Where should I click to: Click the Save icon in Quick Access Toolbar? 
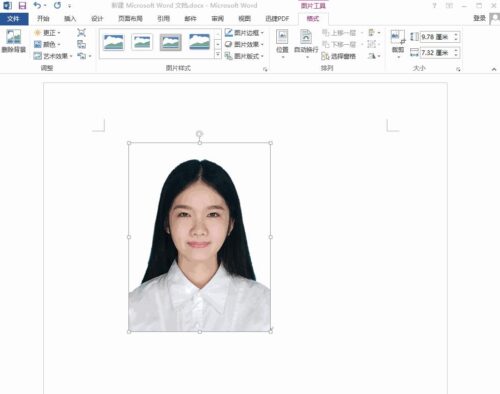point(22,5)
